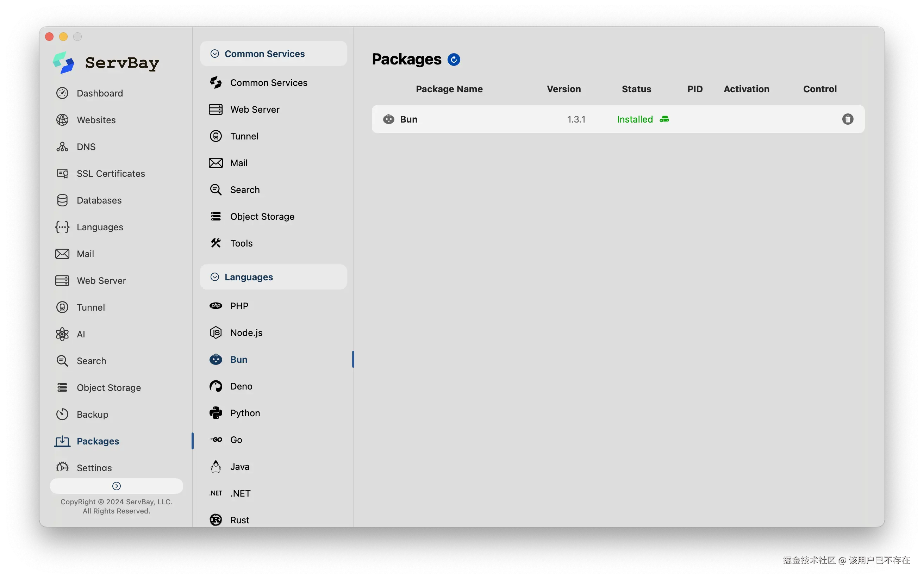Open Dashboard from the left sidebar

click(100, 93)
